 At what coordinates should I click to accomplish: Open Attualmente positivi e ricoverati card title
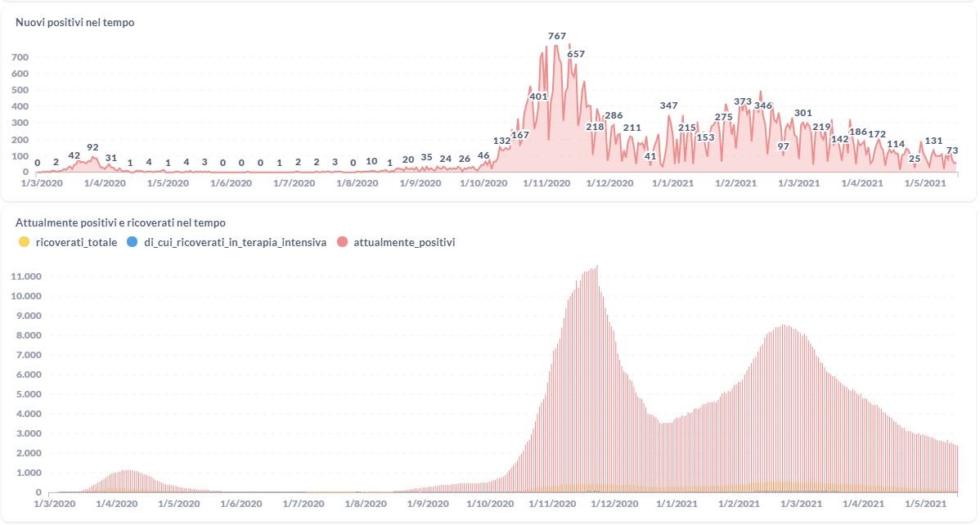pyautogui.click(x=120, y=222)
